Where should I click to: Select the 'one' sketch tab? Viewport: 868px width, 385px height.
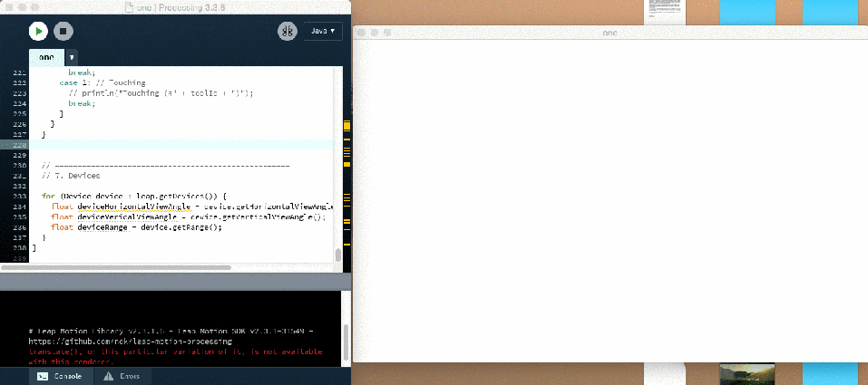click(46, 57)
